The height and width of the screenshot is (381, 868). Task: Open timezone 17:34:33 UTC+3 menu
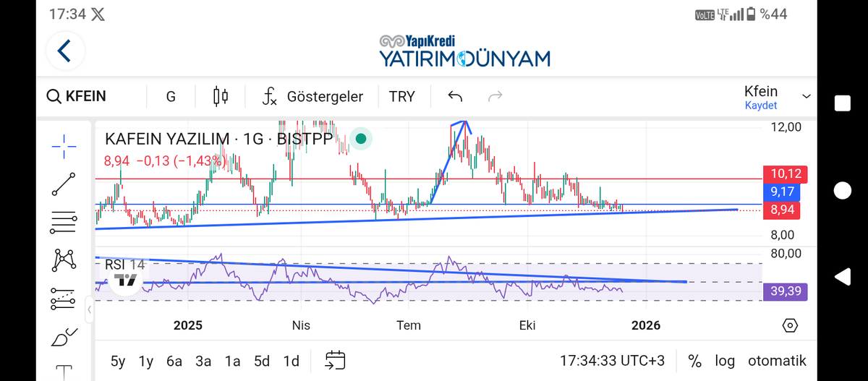click(x=612, y=361)
